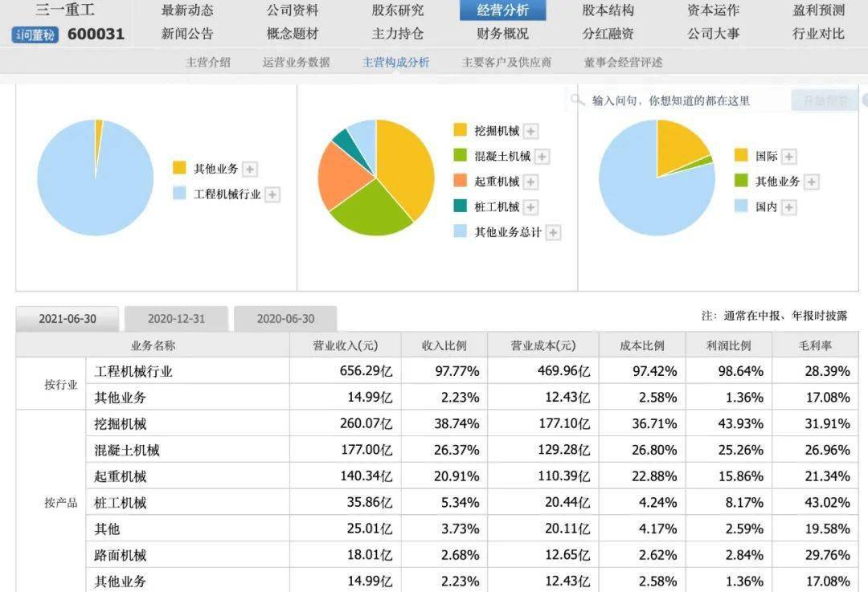This screenshot has height=592, width=868.
Task: Open the 股东研究 menu item
Action: tap(398, 10)
